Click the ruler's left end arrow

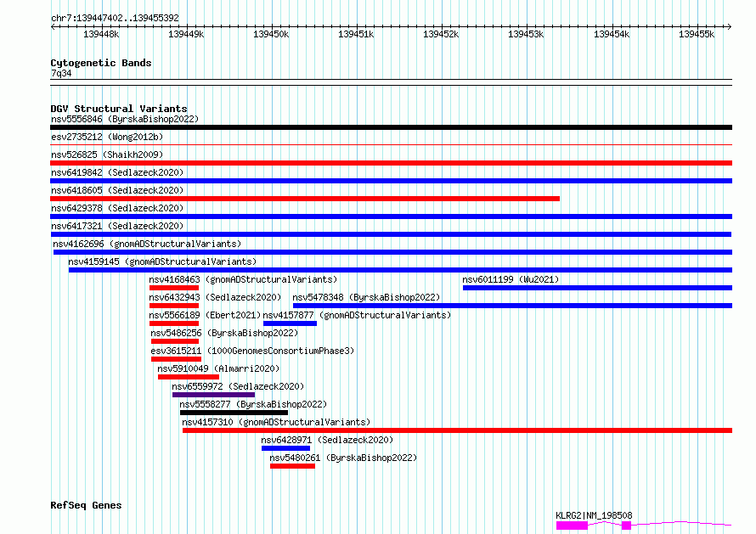click(x=53, y=26)
